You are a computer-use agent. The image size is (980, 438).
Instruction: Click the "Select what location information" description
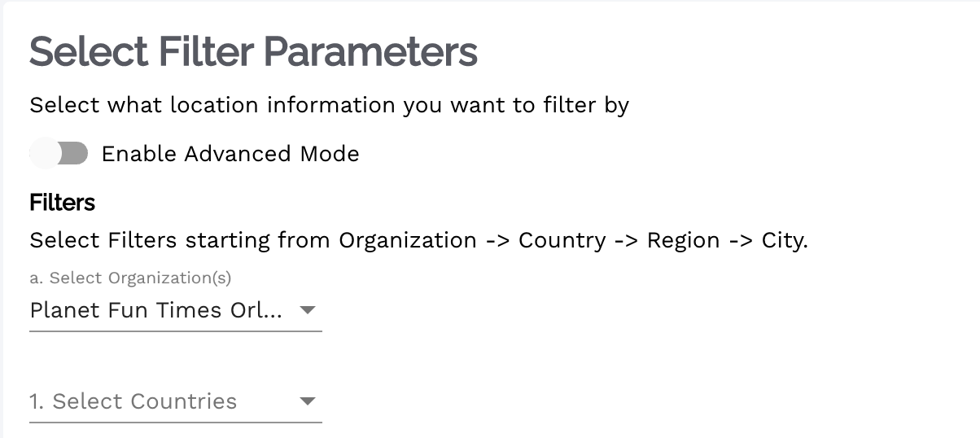point(329,106)
